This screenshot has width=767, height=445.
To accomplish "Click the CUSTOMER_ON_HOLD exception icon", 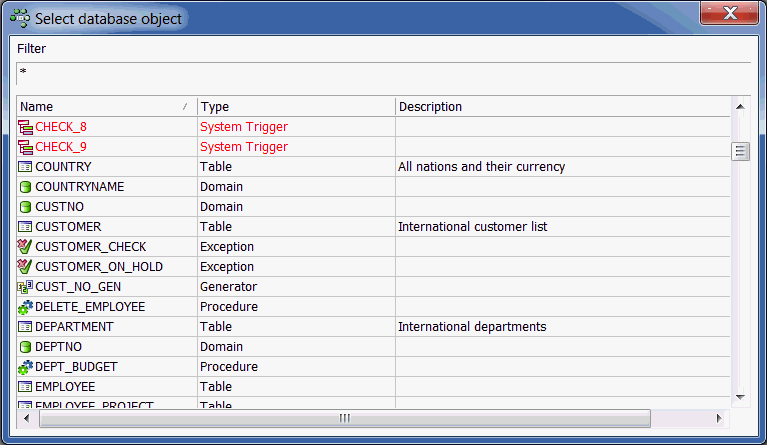I will point(25,267).
